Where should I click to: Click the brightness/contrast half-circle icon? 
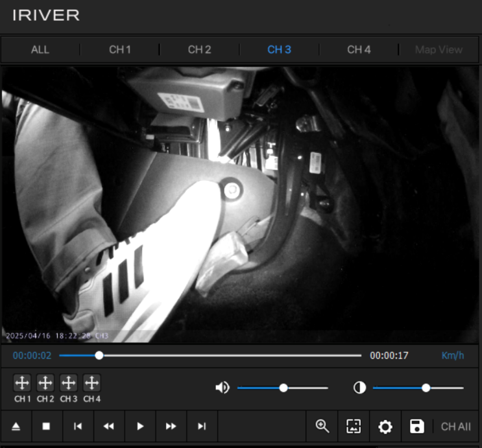click(x=359, y=388)
